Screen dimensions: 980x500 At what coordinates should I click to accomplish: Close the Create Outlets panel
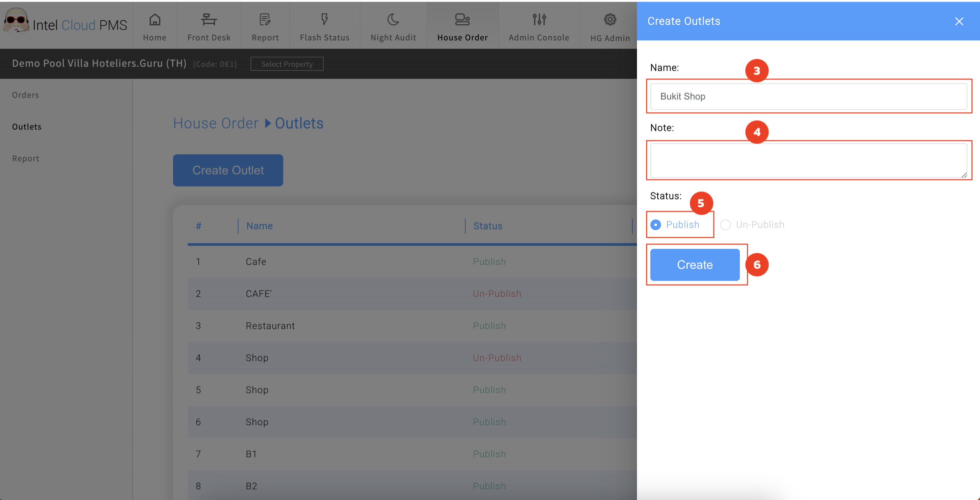tap(959, 21)
